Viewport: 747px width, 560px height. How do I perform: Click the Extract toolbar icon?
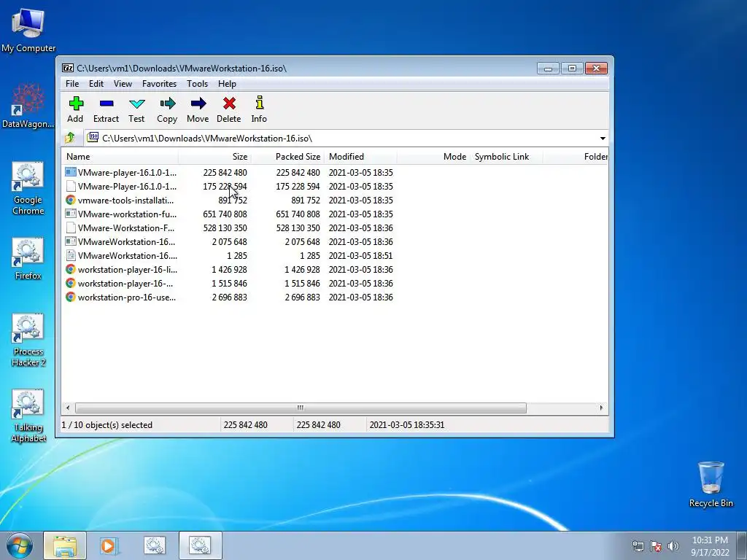point(107,104)
